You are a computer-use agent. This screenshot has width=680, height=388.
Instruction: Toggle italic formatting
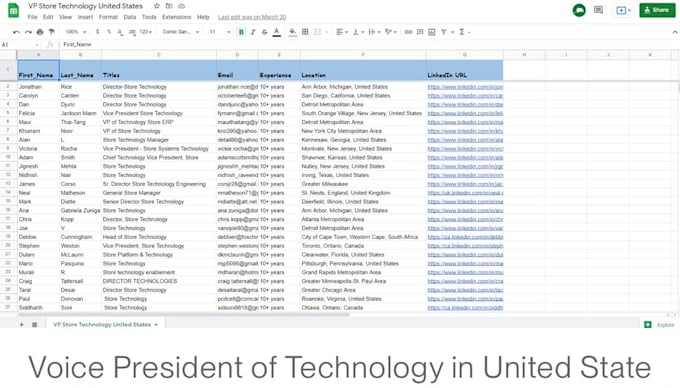point(253,32)
